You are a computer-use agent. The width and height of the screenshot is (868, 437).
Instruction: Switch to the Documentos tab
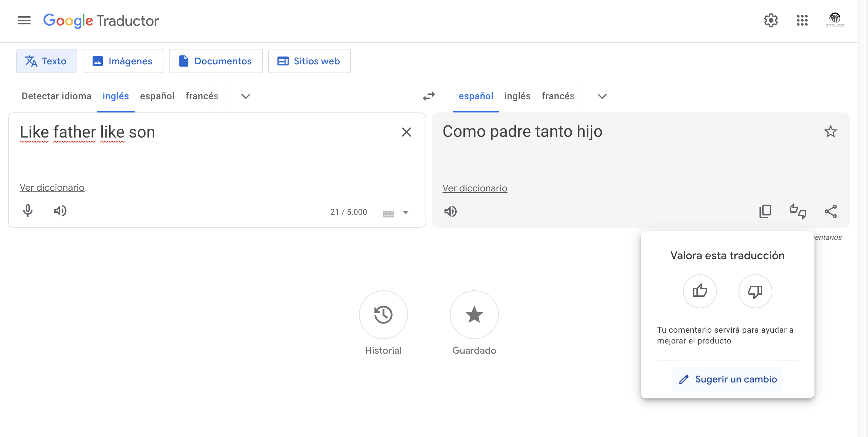click(216, 61)
